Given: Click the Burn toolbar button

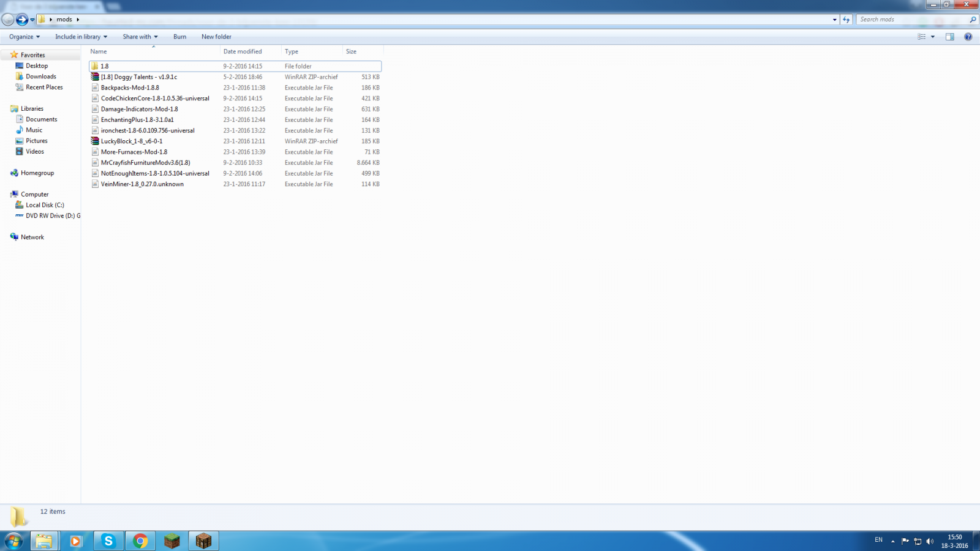Looking at the screenshot, I should tap(179, 37).
